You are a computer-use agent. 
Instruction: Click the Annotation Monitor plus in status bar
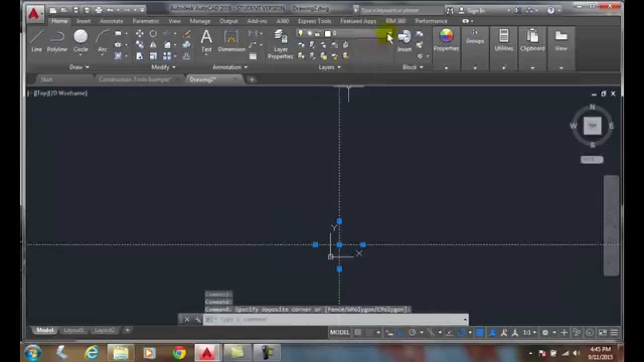564,332
